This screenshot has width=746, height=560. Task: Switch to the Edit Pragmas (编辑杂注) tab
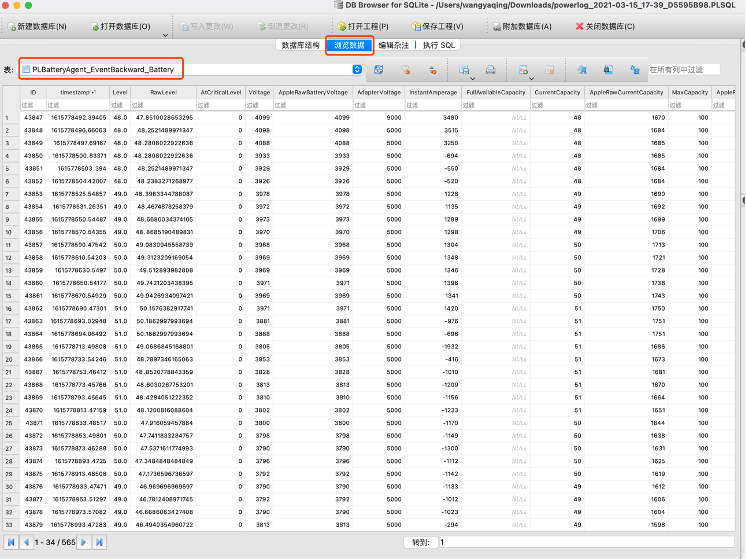click(x=393, y=45)
